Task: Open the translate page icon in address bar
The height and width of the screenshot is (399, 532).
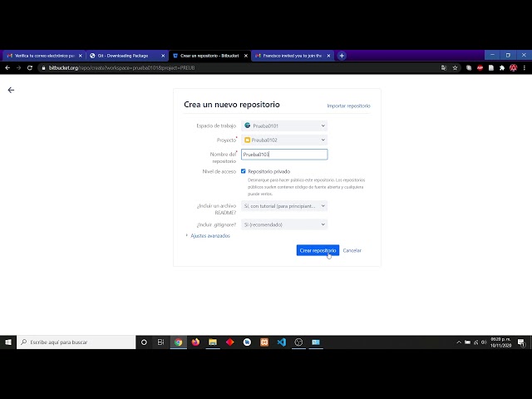Action: pyautogui.click(x=444, y=68)
